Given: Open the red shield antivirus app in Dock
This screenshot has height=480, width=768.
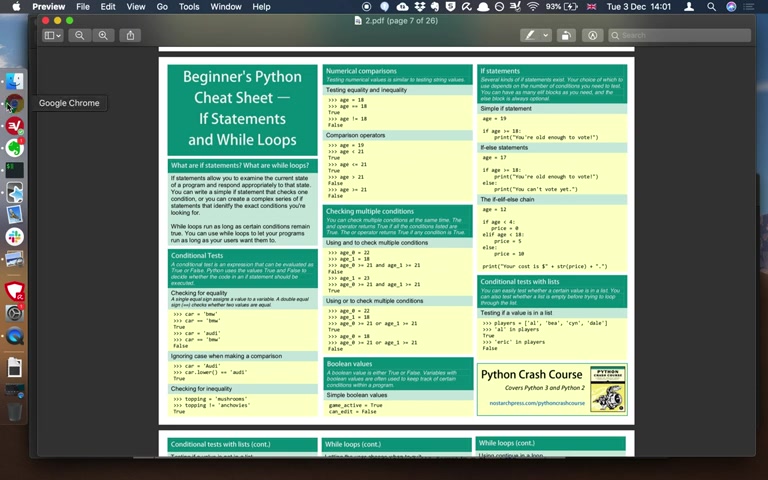Looking at the screenshot, I should (15, 291).
